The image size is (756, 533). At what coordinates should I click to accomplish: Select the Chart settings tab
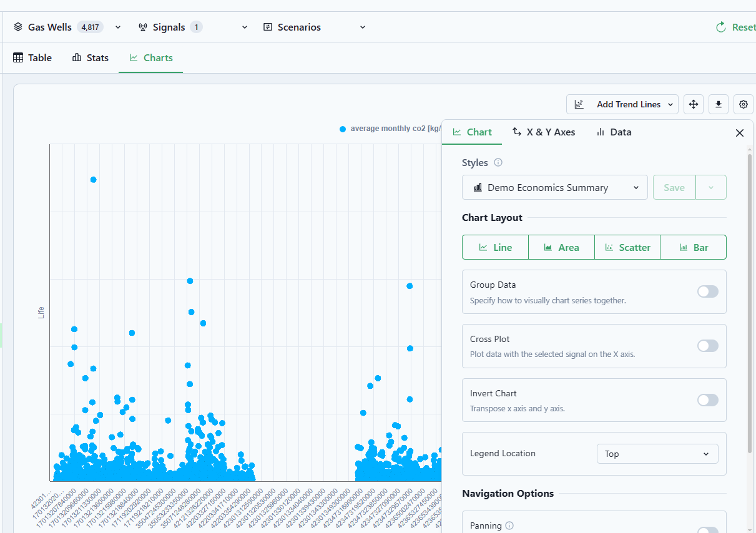(472, 132)
